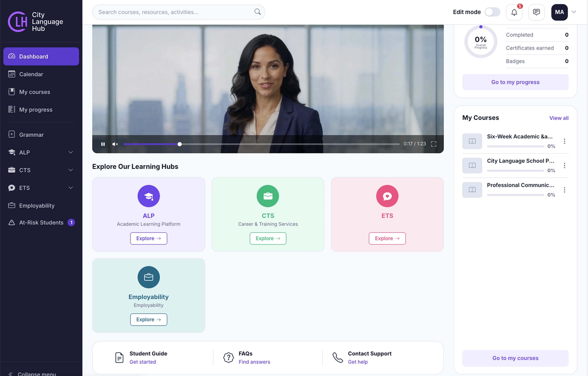Click the Employability hub circle icon
This screenshot has width=588, height=376.
tap(148, 277)
